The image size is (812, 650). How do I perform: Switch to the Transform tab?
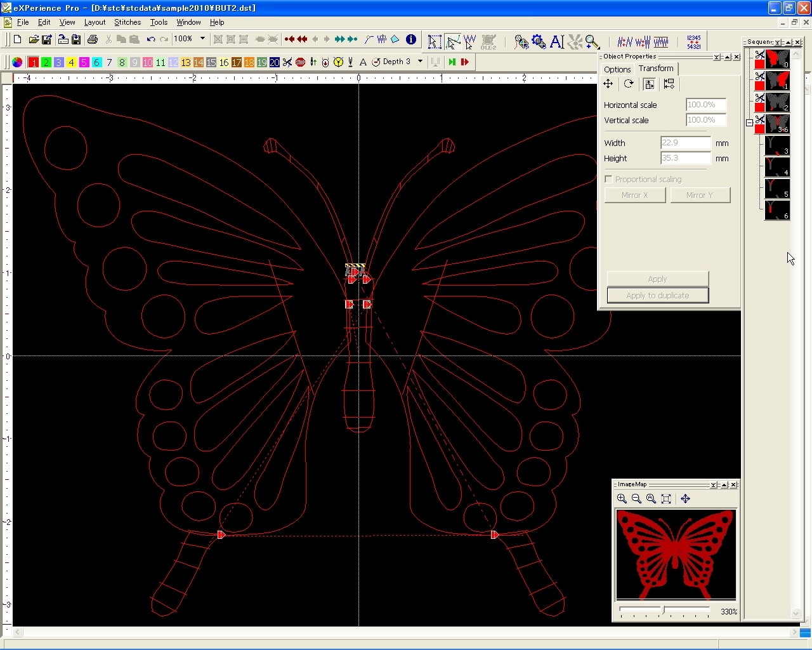click(x=656, y=69)
